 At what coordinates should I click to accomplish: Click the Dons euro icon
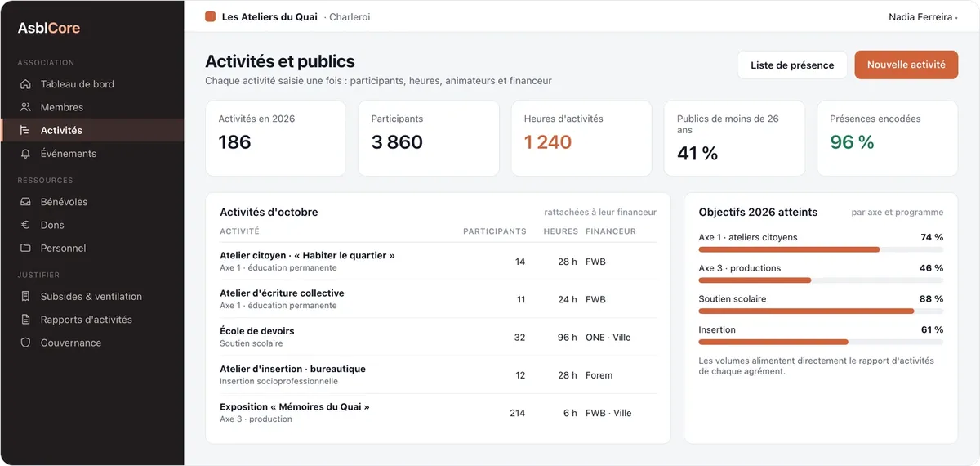(25, 225)
